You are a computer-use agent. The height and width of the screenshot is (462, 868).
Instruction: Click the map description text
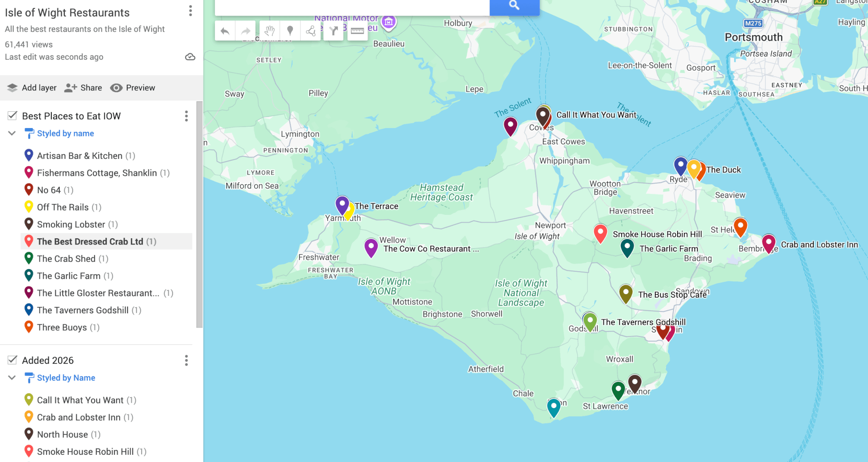click(x=85, y=29)
